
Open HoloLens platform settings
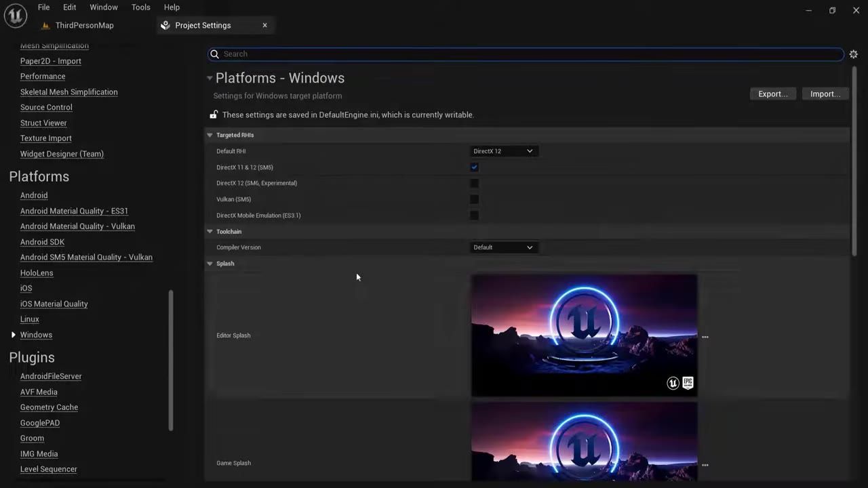point(37,273)
